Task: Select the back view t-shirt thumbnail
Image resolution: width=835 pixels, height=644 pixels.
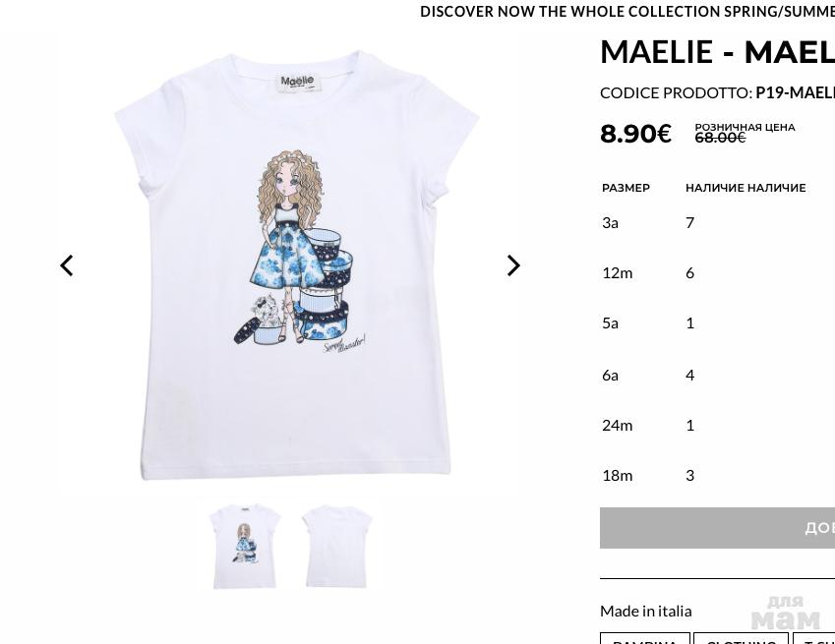Action: coord(336,547)
